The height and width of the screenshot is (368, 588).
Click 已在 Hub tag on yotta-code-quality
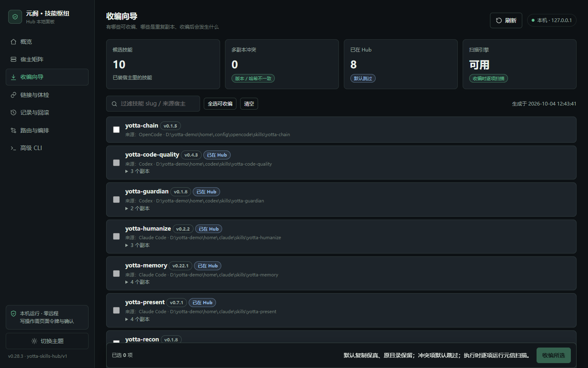tap(217, 155)
